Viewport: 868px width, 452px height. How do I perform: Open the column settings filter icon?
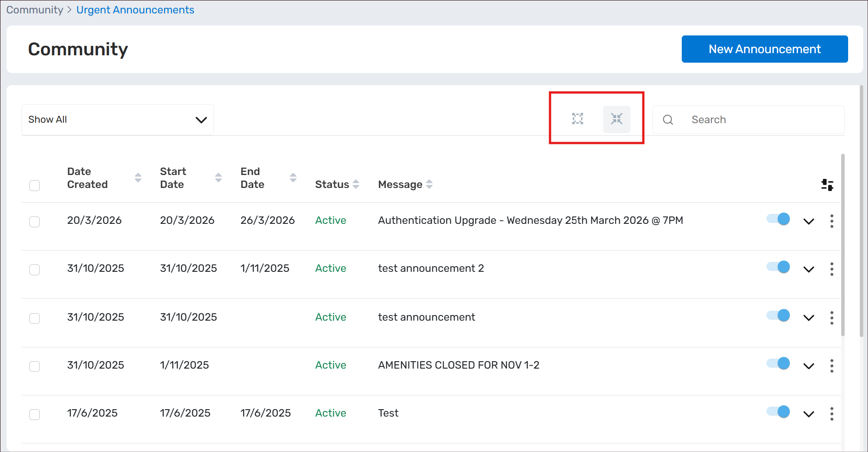point(827,185)
